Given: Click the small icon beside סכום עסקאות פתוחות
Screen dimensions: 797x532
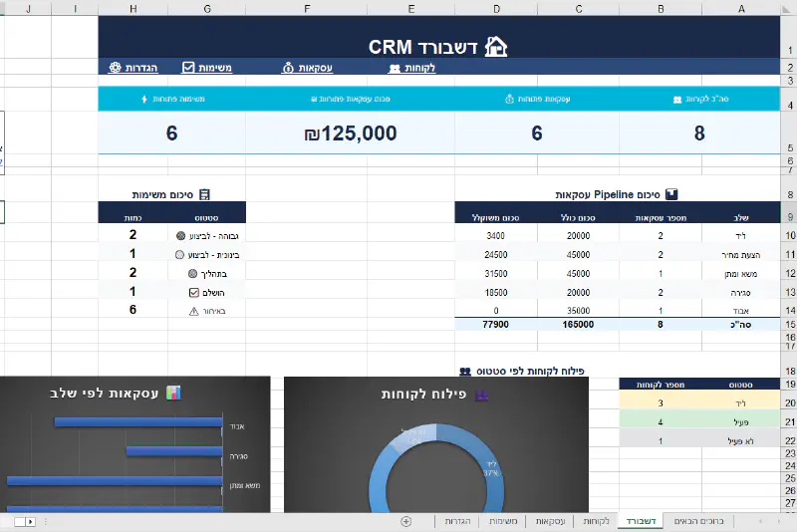Looking at the screenshot, I should click(x=314, y=99).
